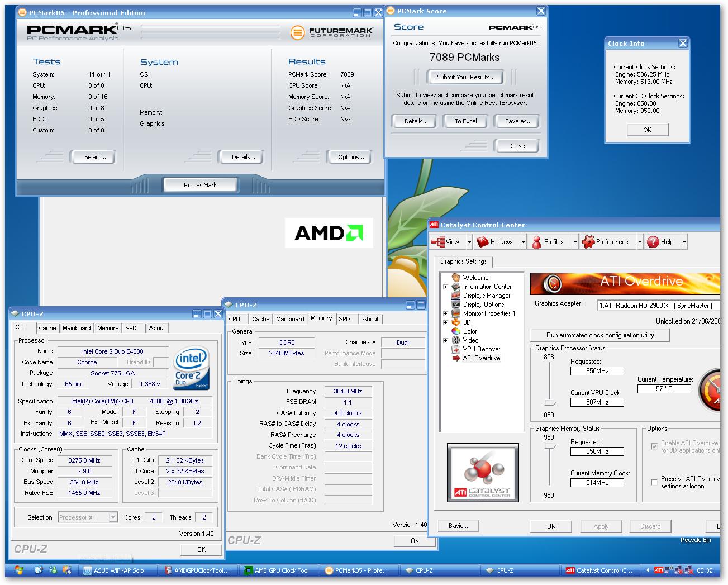Expand the Information Center tree node
Image resolution: width=728 pixels, height=585 pixels.
coord(445,287)
